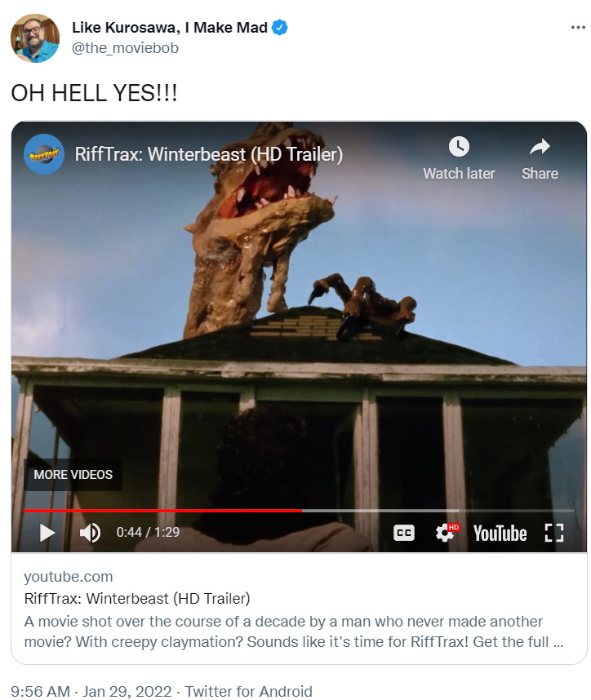This screenshot has height=700, width=591.
Task: Add the video to Watch later
Action: (x=459, y=158)
